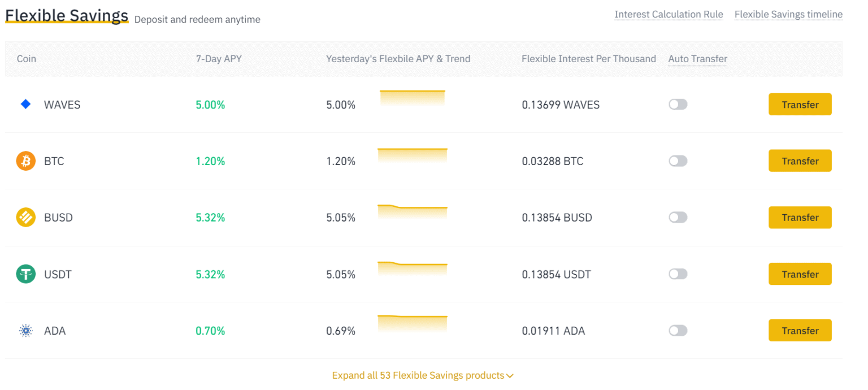The width and height of the screenshot is (868, 390).
Task: Switch on USDT Auto Transfer toggle
Action: [678, 274]
